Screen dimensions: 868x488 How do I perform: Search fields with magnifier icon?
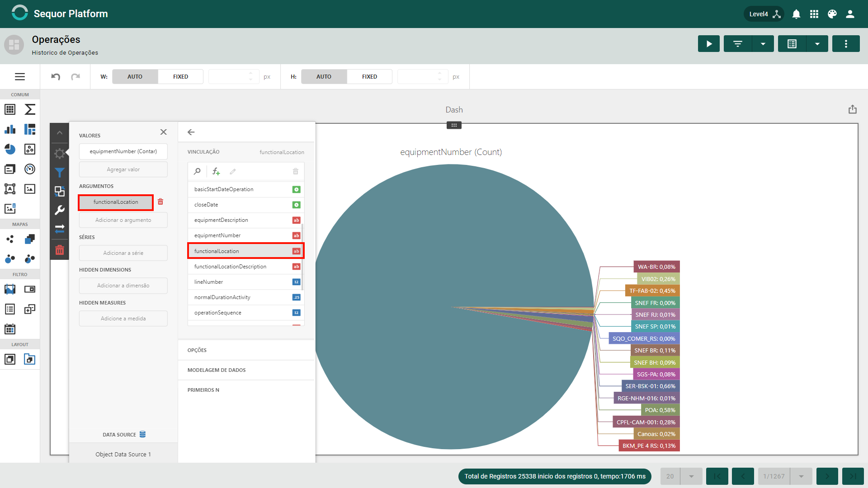[197, 172]
